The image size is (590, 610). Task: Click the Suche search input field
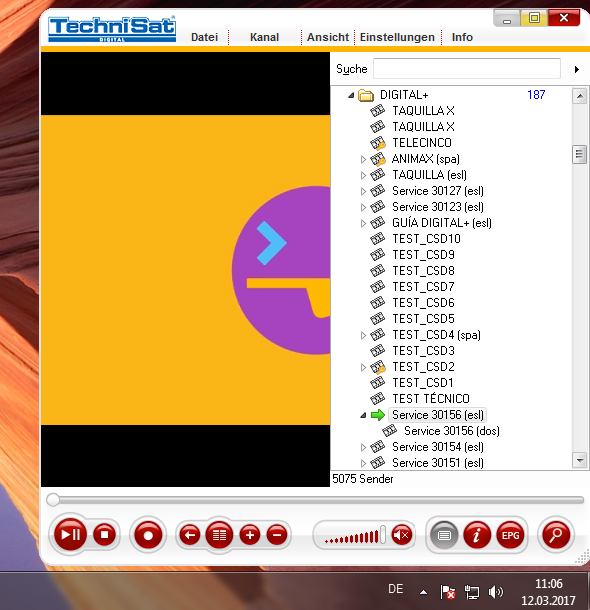tap(467, 69)
